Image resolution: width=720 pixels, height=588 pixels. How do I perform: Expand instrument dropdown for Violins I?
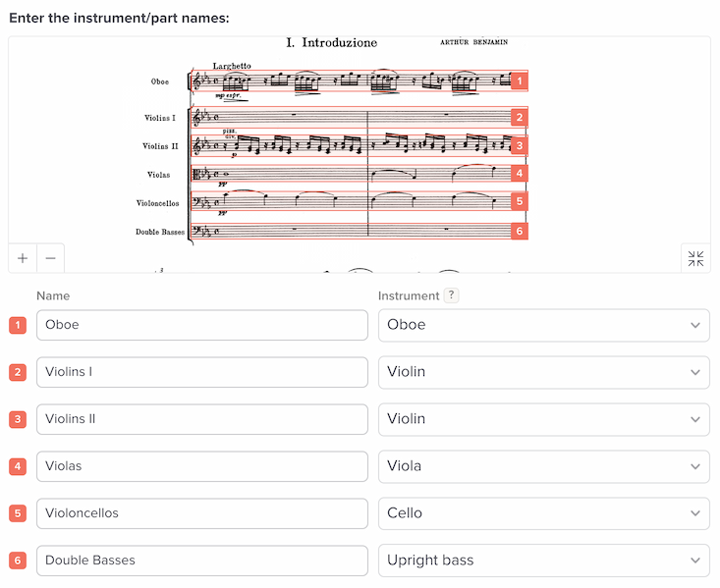[543, 372]
